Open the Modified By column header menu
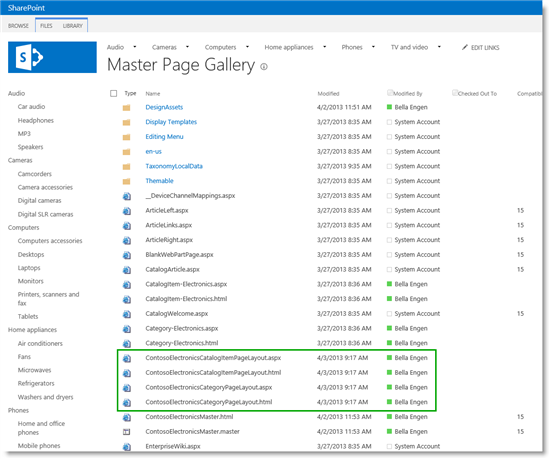The height and width of the screenshot is (459, 550). (408, 94)
